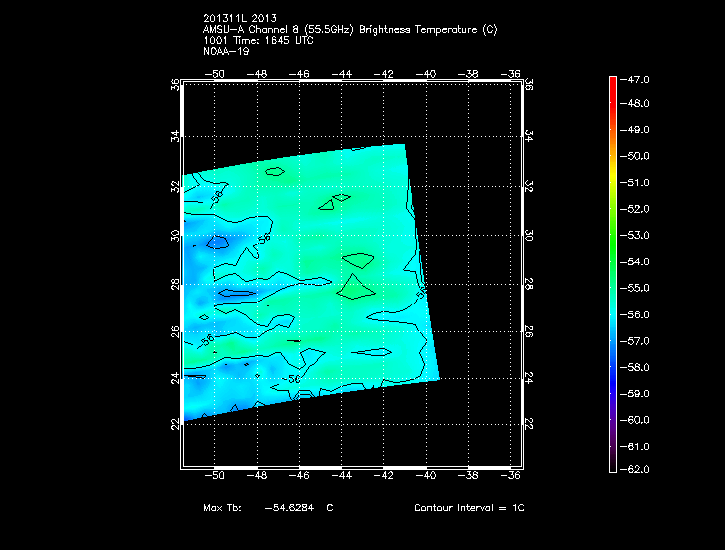725x550 pixels.
Task: Click the 30 latitude label on the left axis
Action: (x=175, y=235)
